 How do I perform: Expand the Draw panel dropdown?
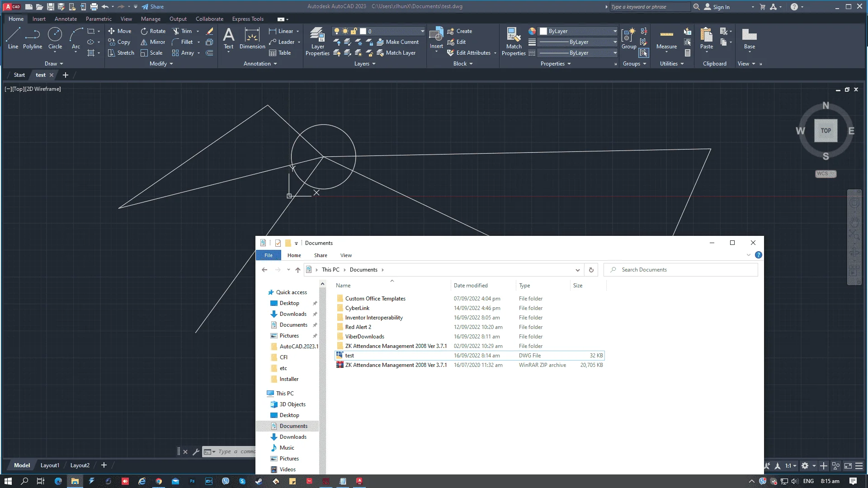pos(54,64)
